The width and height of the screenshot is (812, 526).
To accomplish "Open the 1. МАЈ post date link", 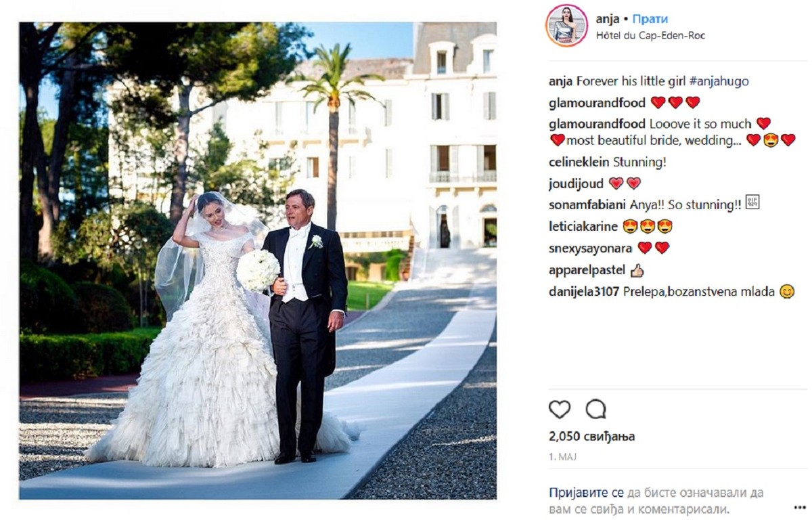I will 562,458.
